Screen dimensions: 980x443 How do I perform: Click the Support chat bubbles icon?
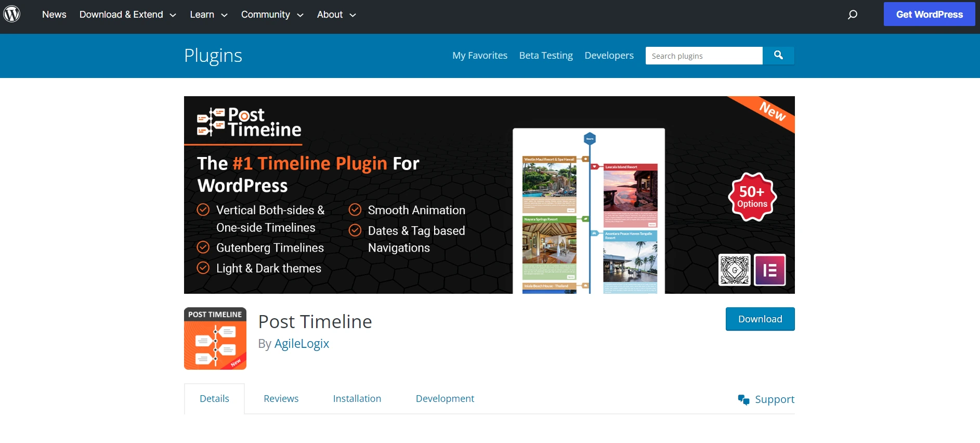743,399
